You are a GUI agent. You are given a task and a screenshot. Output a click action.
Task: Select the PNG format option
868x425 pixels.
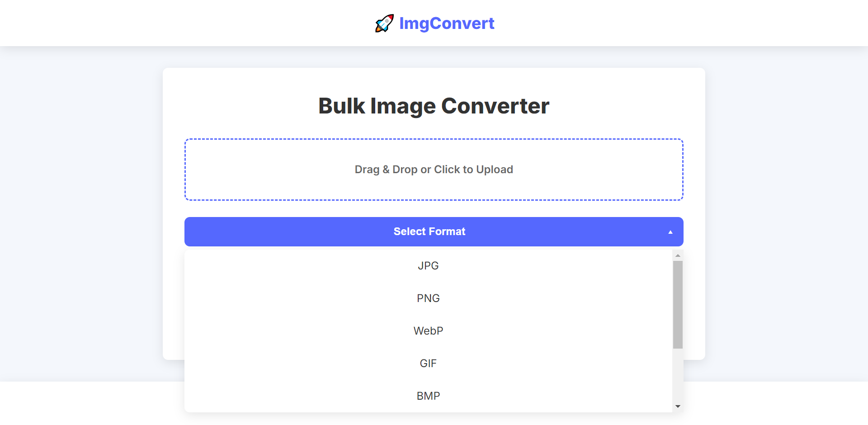pos(428,298)
